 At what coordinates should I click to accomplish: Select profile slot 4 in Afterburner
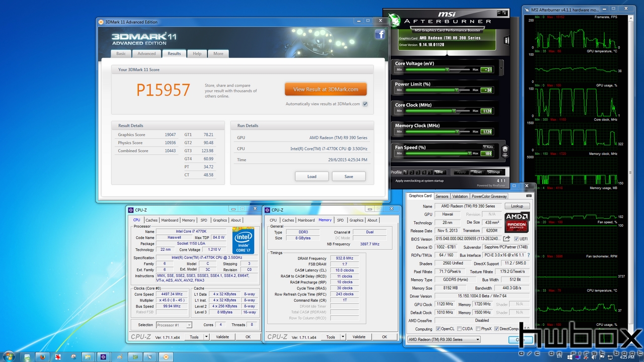(x=425, y=172)
